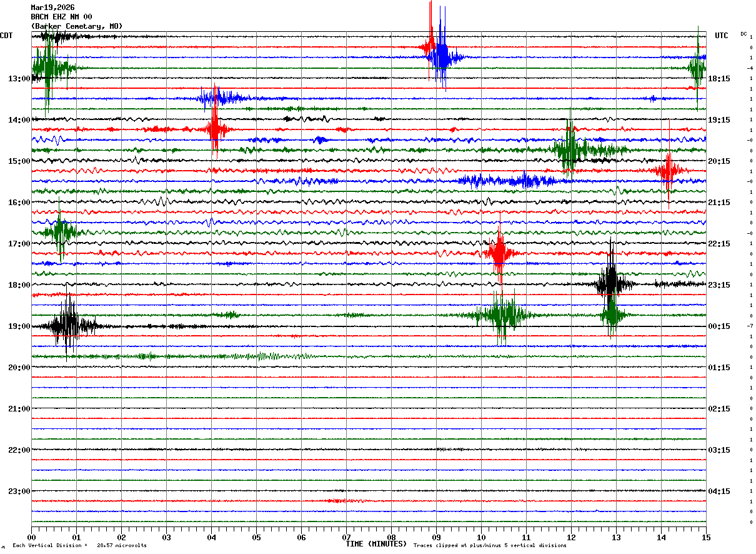The image size is (756, 554).
Task: Click the CDT timezone label
Action: point(6,36)
